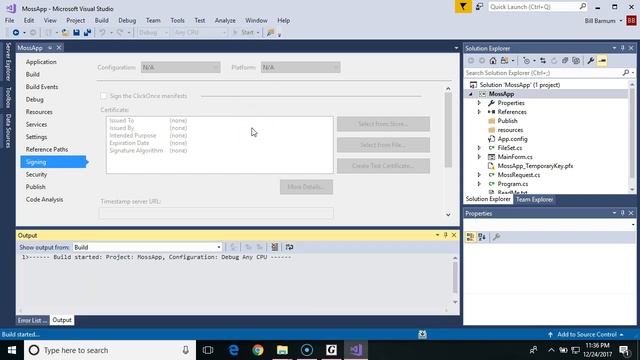The width and height of the screenshot is (640, 360).
Task: Expand the MainForm.cs node
Action: click(479, 157)
